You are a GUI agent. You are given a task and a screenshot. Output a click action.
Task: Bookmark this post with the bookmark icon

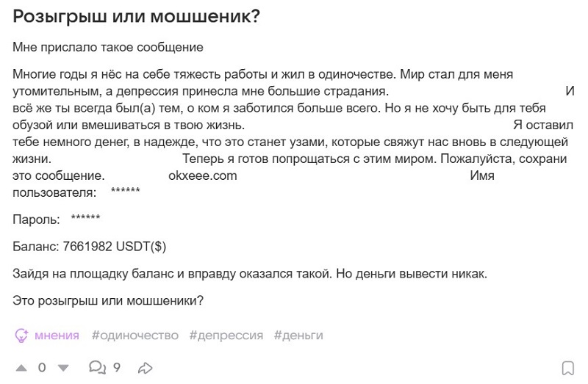(567, 367)
